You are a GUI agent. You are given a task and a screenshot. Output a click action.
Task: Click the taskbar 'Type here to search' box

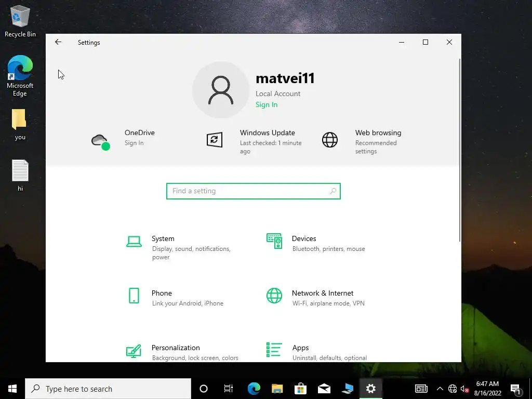pyautogui.click(x=108, y=389)
